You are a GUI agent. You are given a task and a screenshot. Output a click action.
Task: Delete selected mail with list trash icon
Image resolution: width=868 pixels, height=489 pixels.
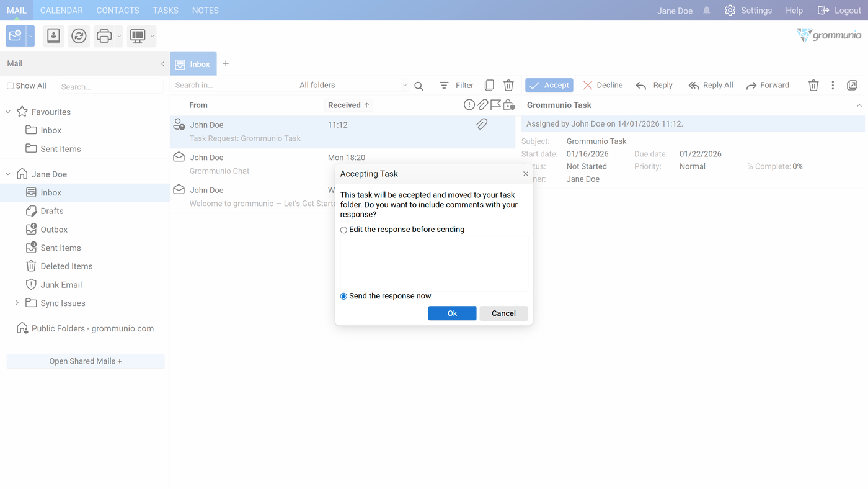point(508,85)
